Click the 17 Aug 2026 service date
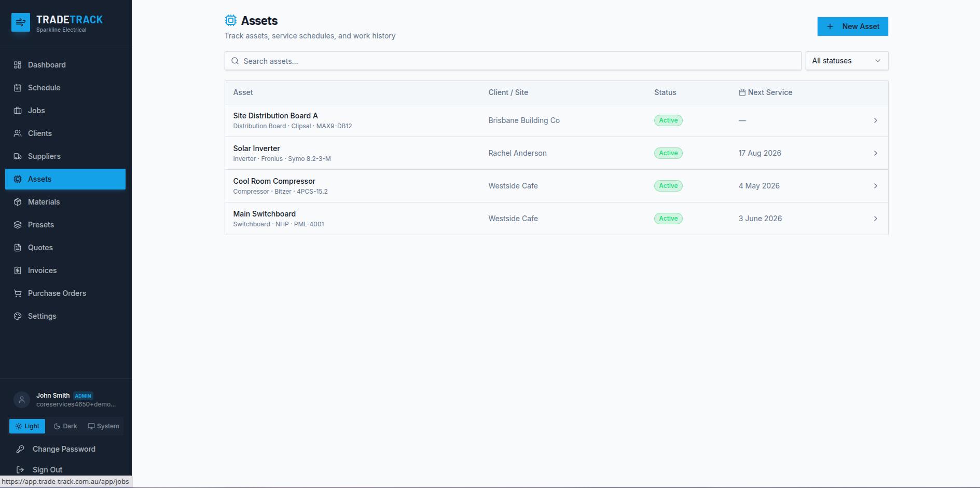980x488 pixels. coord(760,153)
